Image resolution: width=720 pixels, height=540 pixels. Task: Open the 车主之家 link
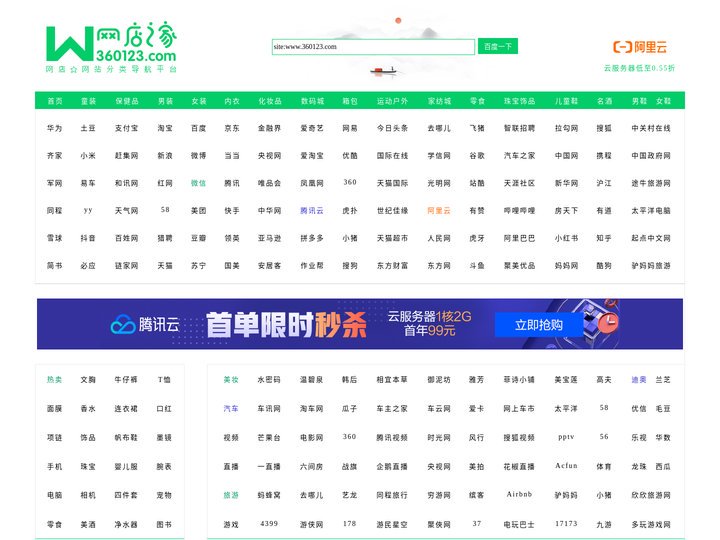click(x=392, y=409)
